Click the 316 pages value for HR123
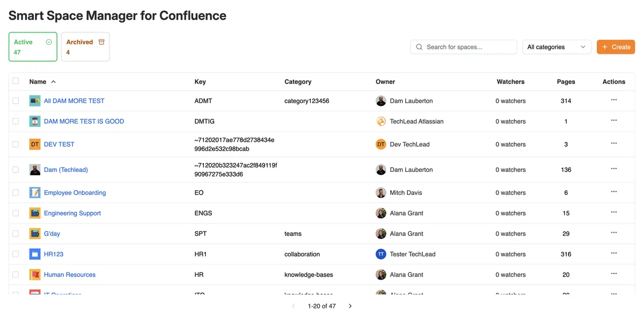The width and height of the screenshot is (644, 317). (x=566, y=254)
